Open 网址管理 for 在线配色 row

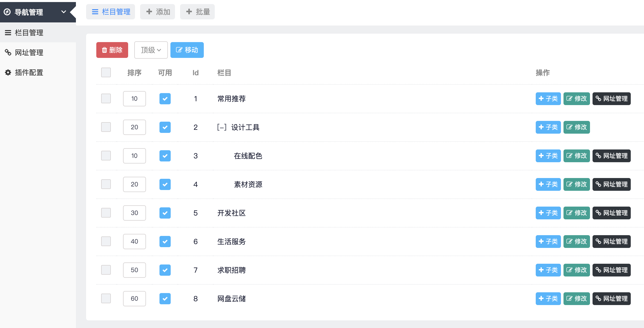tap(612, 156)
